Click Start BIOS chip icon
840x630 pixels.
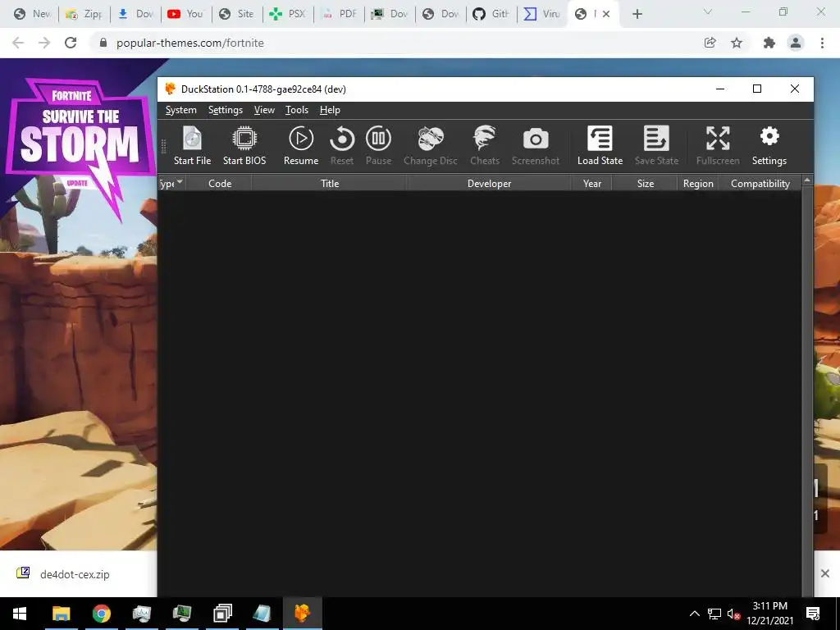click(x=244, y=139)
